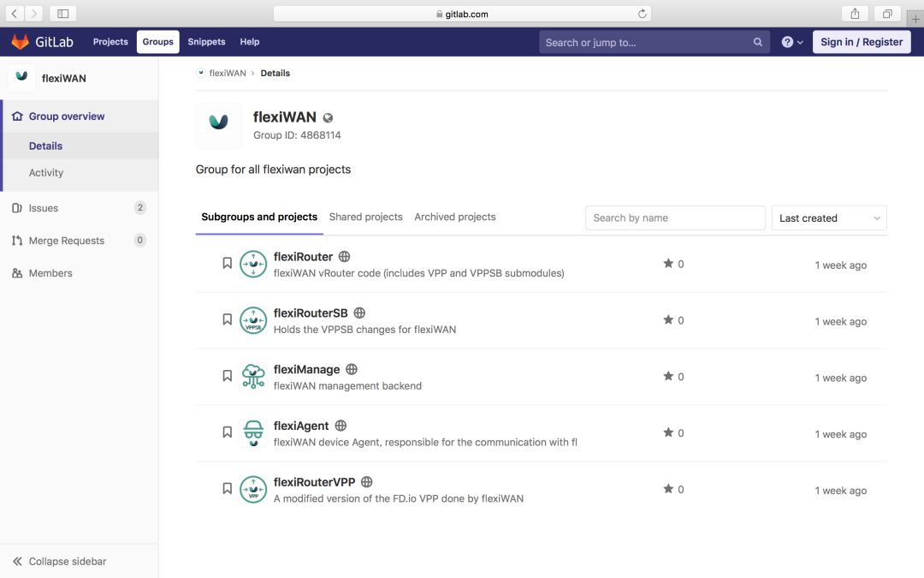The height and width of the screenshot is (578, 924).
Task: Open the help question mark menu
Action: [x=792, y=42]
